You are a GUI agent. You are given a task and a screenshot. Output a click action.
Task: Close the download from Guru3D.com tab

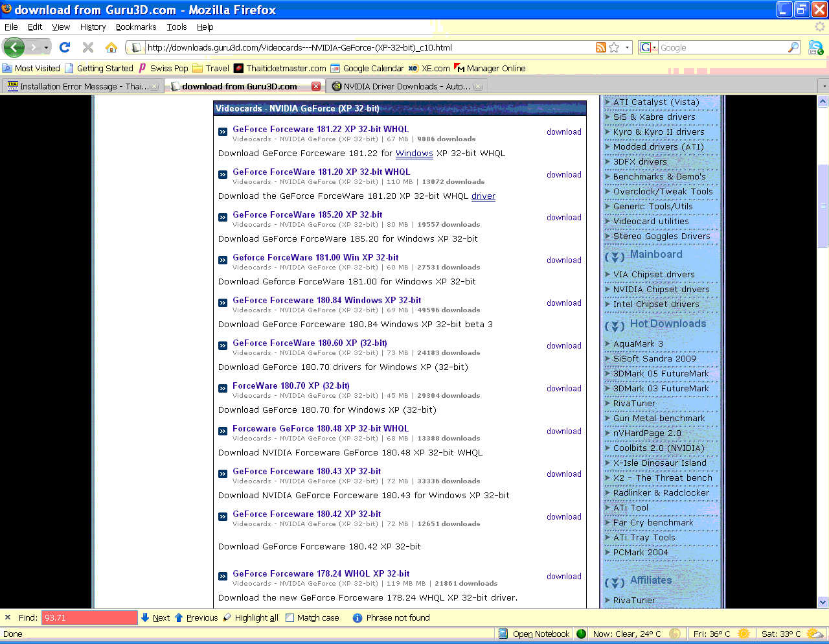[x=316, y=86]
